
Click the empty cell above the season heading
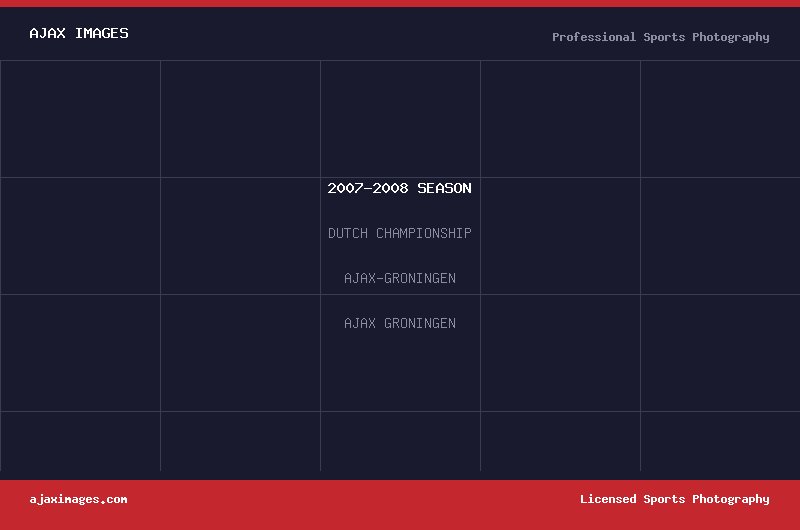pos(400,119)
